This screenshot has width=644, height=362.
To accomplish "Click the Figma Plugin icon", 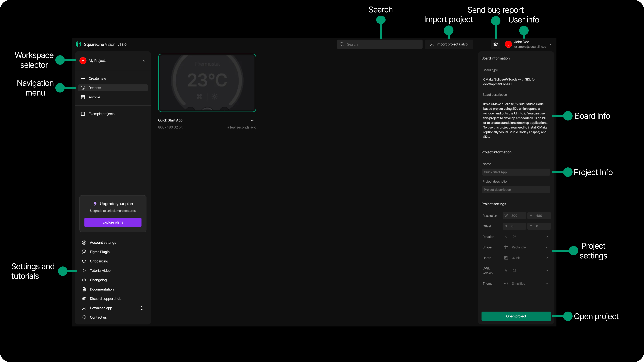I will coord(84,252).
